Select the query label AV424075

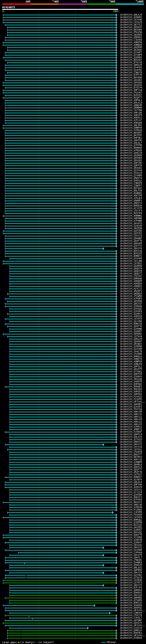[8, 7]
